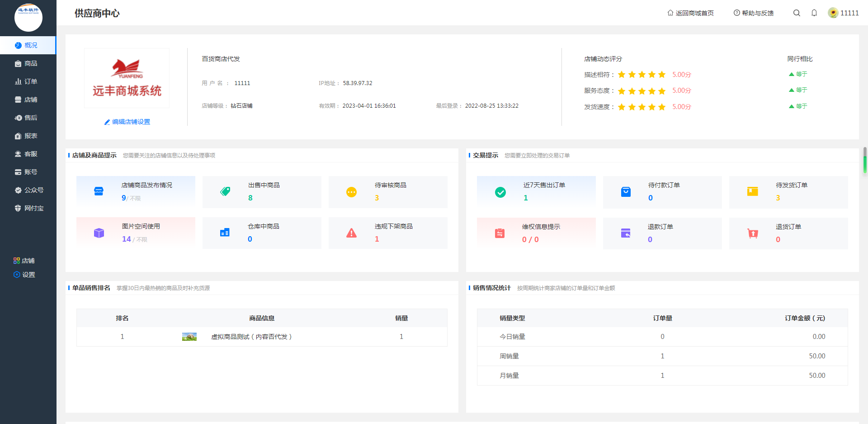Click the 月销量 row label
This screenshot has height=424, width=868.
pyautogui.click(x=509, y=376)
